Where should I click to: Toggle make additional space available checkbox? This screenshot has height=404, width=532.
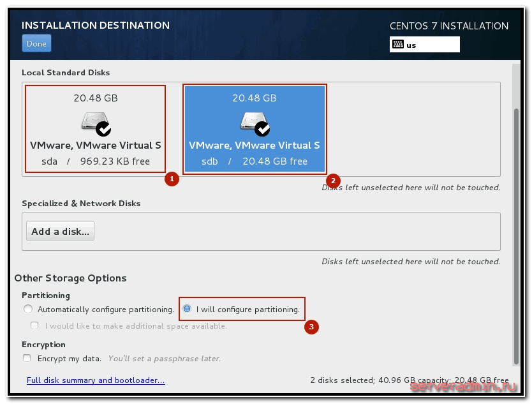[x=34, y=325]
